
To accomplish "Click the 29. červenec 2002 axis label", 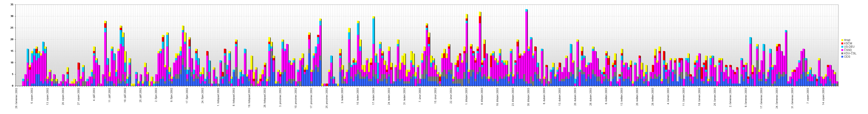I will (x=16, y=97).
